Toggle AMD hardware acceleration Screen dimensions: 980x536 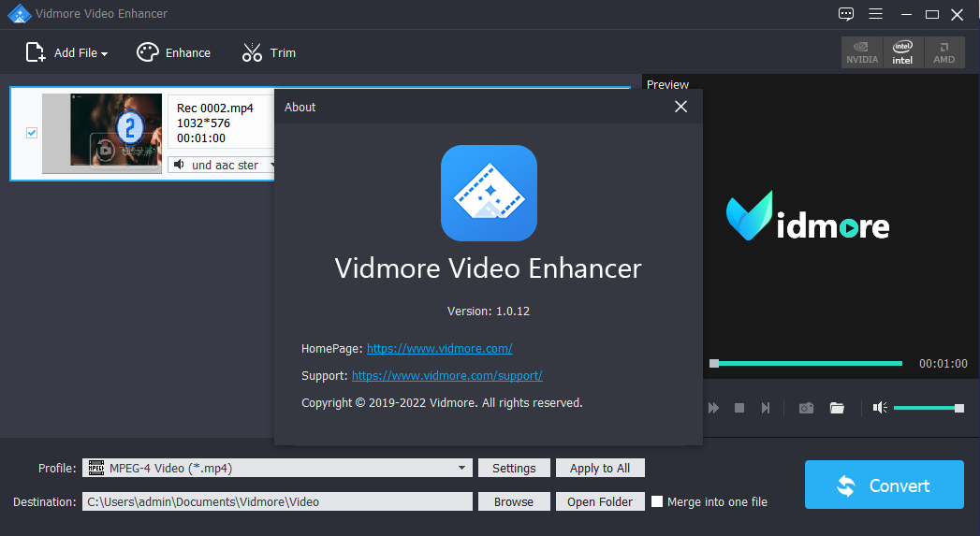click(x=943, y=52)
